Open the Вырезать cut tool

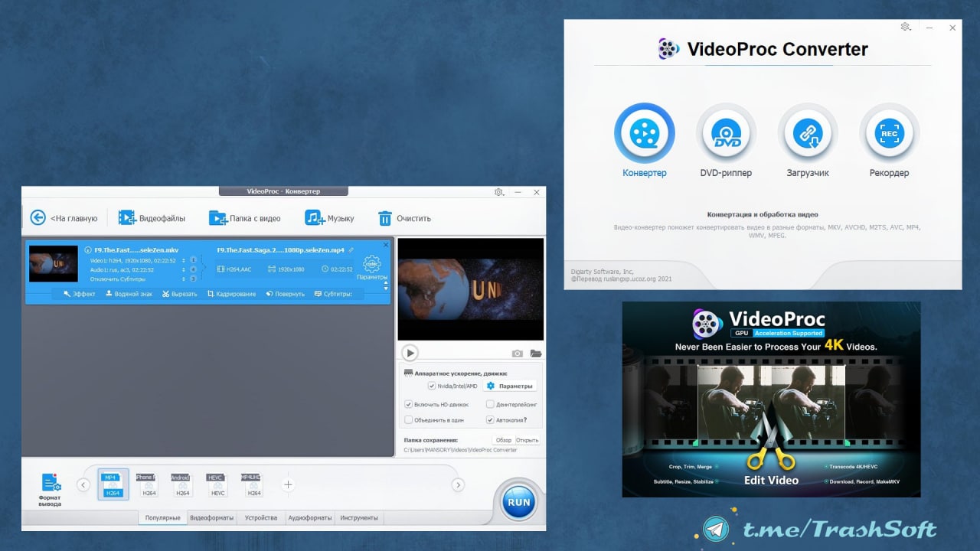180,294
